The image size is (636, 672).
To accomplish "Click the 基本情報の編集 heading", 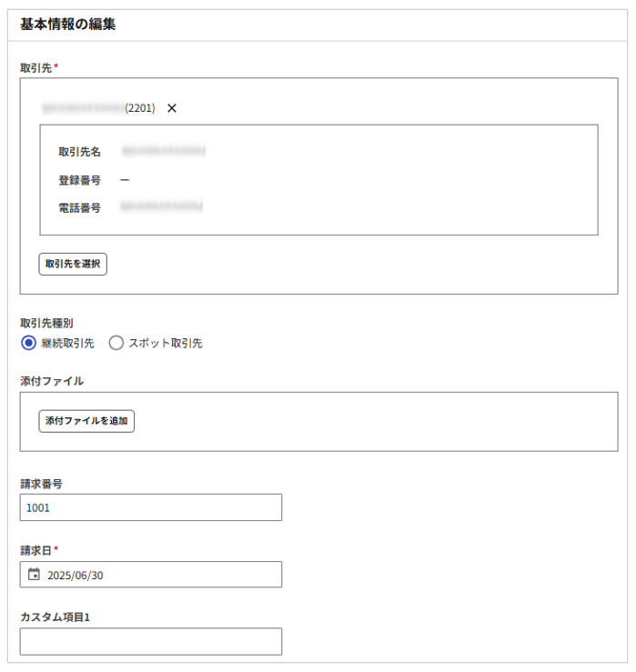I will (x=67, y=25).
